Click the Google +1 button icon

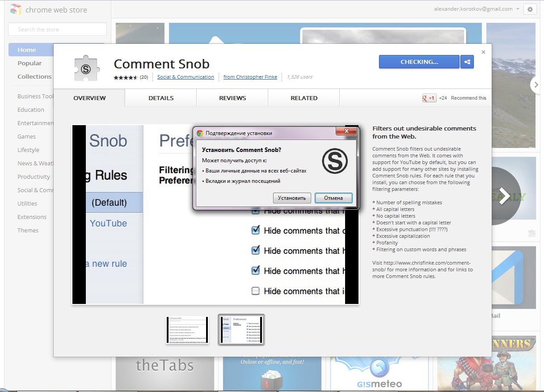tap(429, 98)
